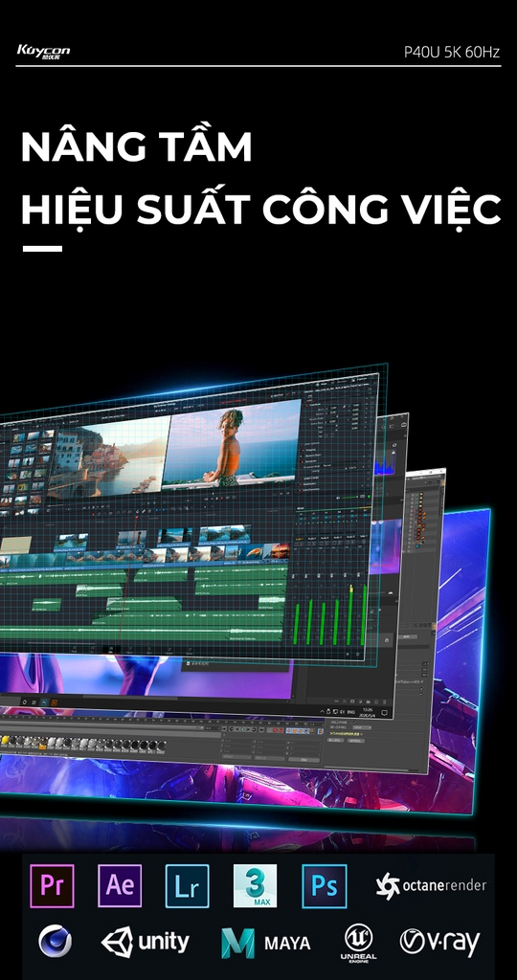Click the P40U 5K 60Hz label
This screenshot has height=980, width=517.
pos(451,52)
